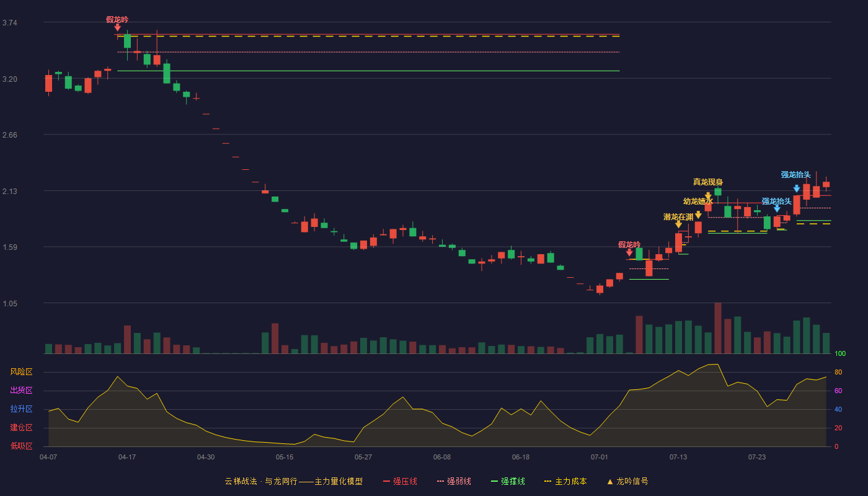Toggle the 主力成本 legend series
The height and width of the screenshot is (496, 868).
point(565,481)
